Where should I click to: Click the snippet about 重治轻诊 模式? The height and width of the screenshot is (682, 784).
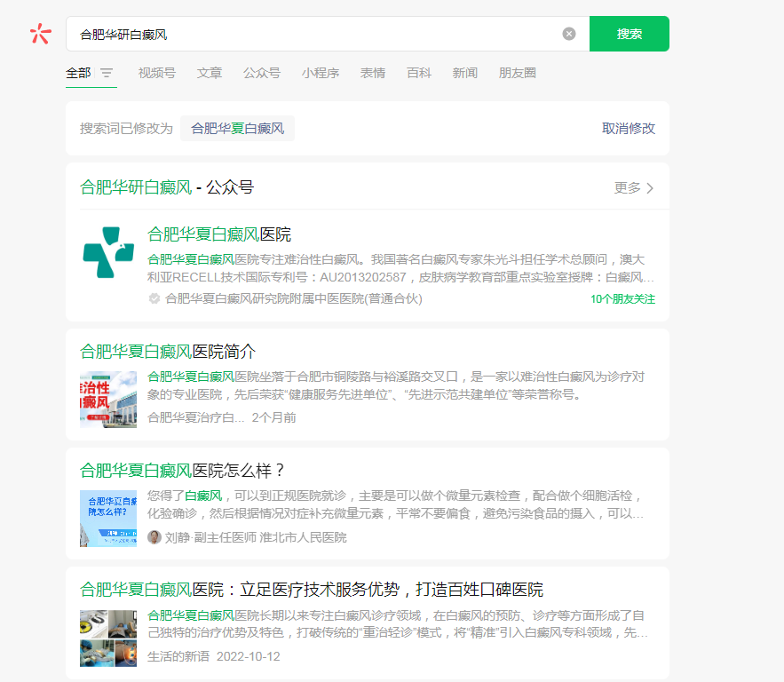click(398, 624)
